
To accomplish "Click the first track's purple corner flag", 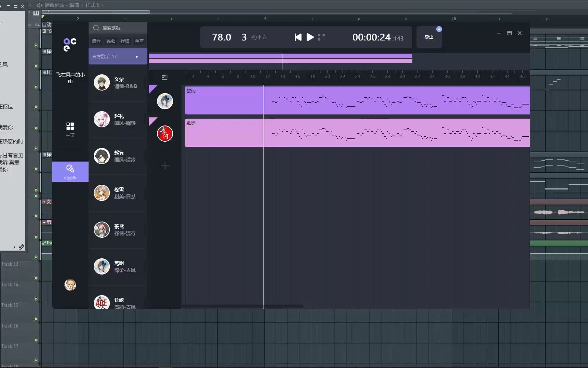I will pyautogui.click(x=152, y=88).
